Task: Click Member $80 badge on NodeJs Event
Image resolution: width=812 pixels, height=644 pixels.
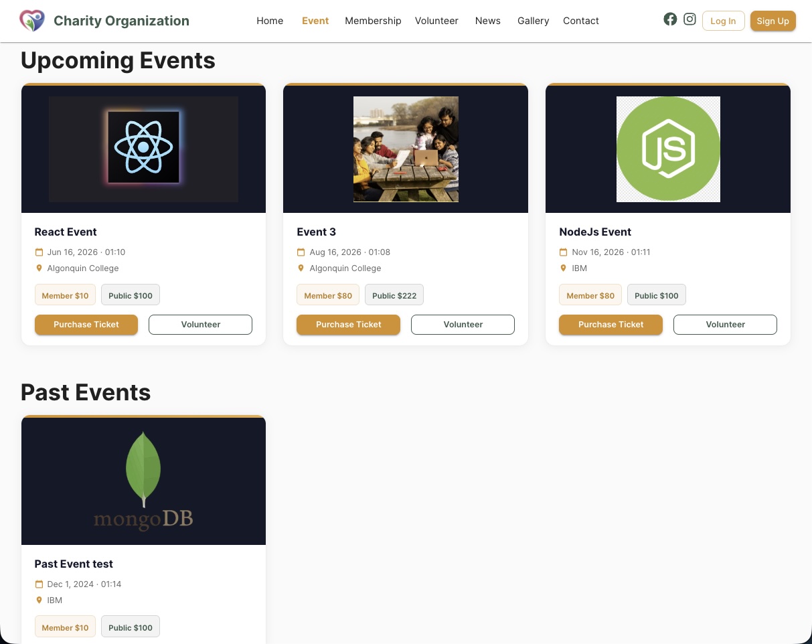Action: pyautogui.click(x=590, y=295)
